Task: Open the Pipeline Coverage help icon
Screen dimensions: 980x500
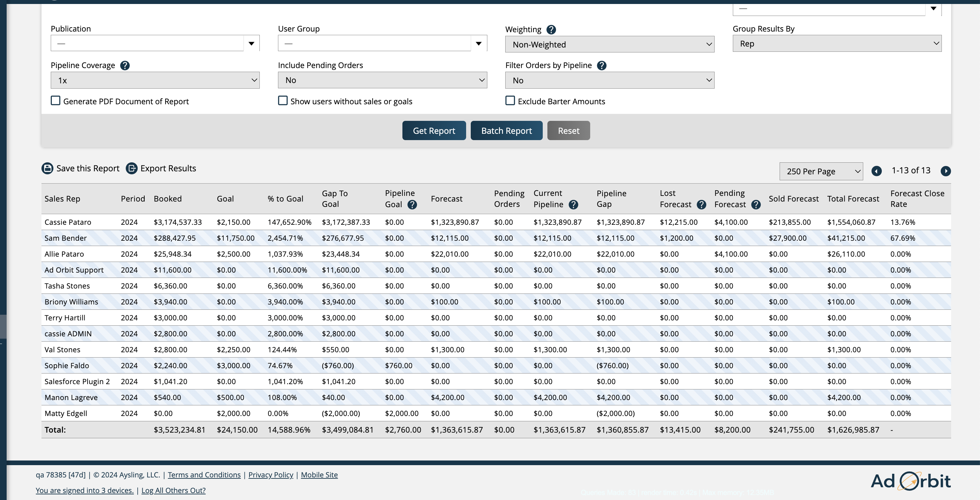Action: point(125,65)
